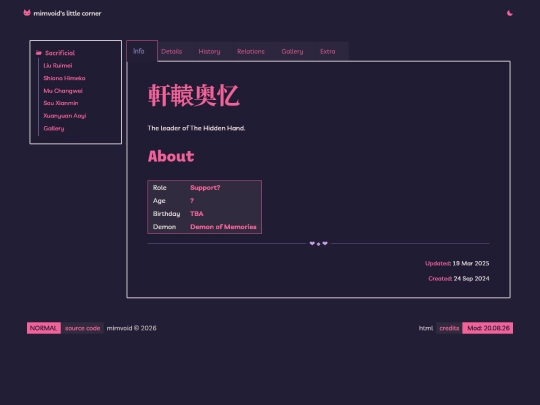The image size is (540, 405).
Task: Open the Sacrificial sidebar heading
Action: coord(60,53)
